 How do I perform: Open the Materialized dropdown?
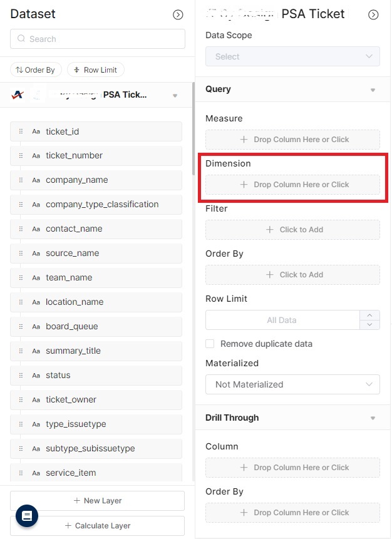(x=292, y=384)
